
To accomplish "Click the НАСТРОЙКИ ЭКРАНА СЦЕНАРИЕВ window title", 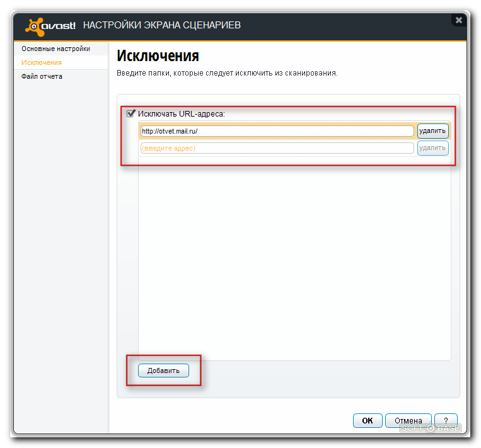I will [x=161, y=25].
